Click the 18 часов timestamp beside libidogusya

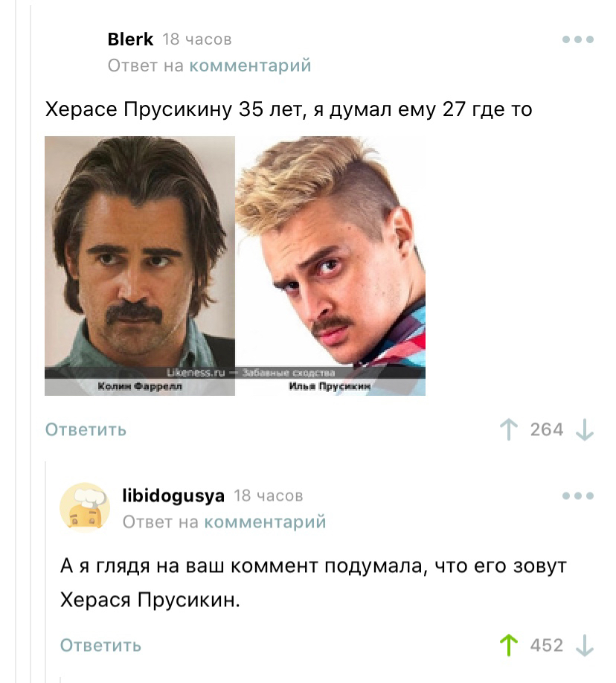point(269,496)
